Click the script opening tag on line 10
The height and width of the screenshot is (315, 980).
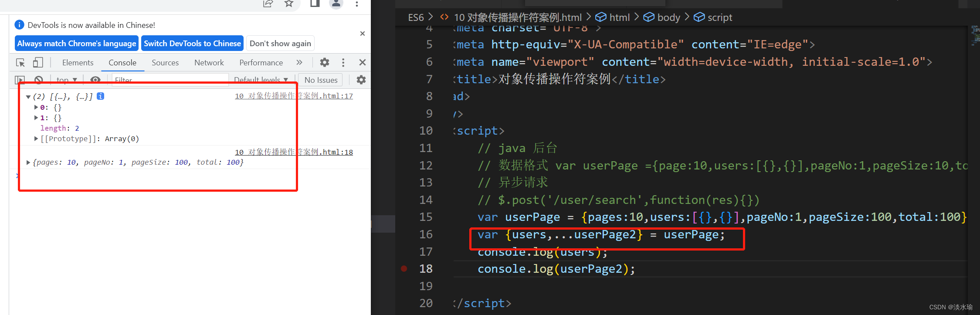click(478, 131)
